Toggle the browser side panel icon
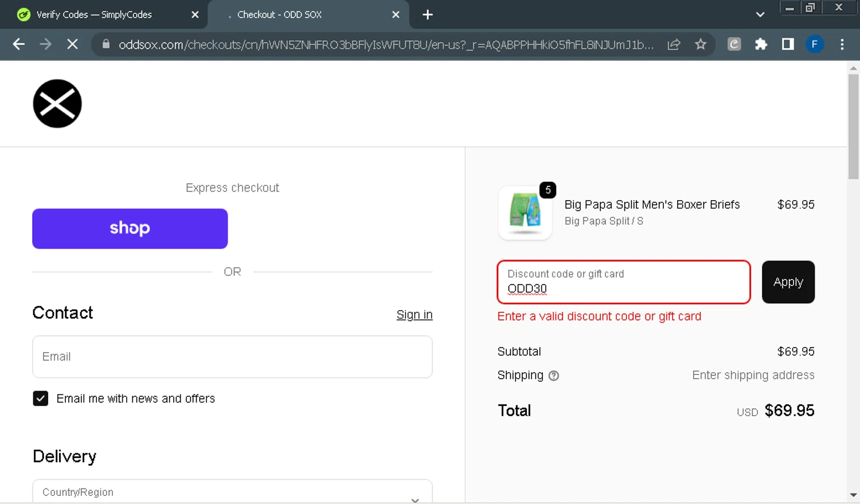This screenshot has width=860, height=504. tap(788, 44)
